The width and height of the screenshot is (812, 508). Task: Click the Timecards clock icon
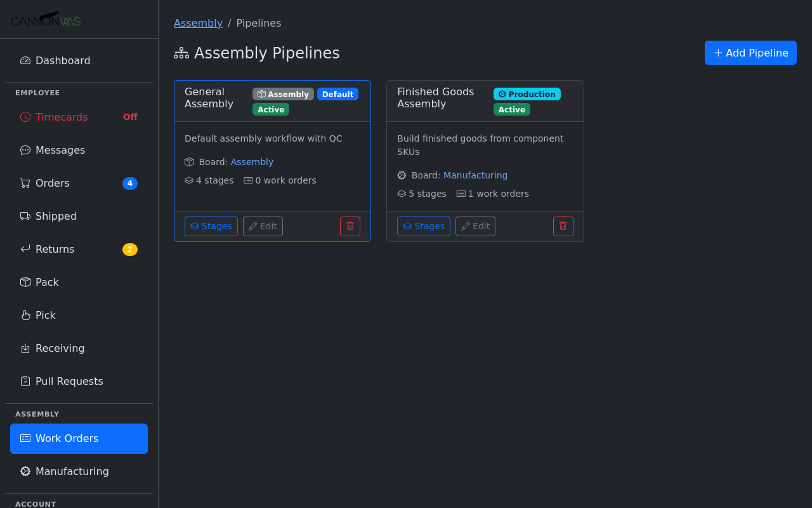point(25,117)
